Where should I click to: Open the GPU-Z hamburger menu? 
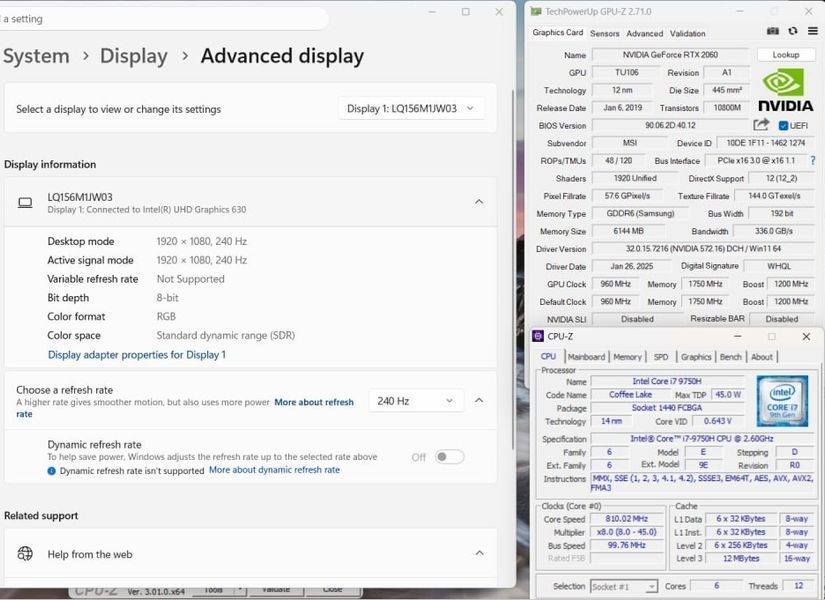[x=813, y=32]
